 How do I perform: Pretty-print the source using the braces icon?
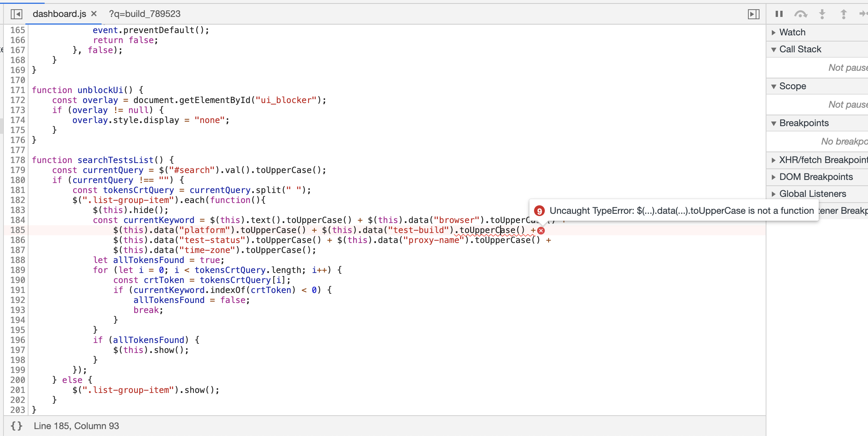[x=16, y=426]
